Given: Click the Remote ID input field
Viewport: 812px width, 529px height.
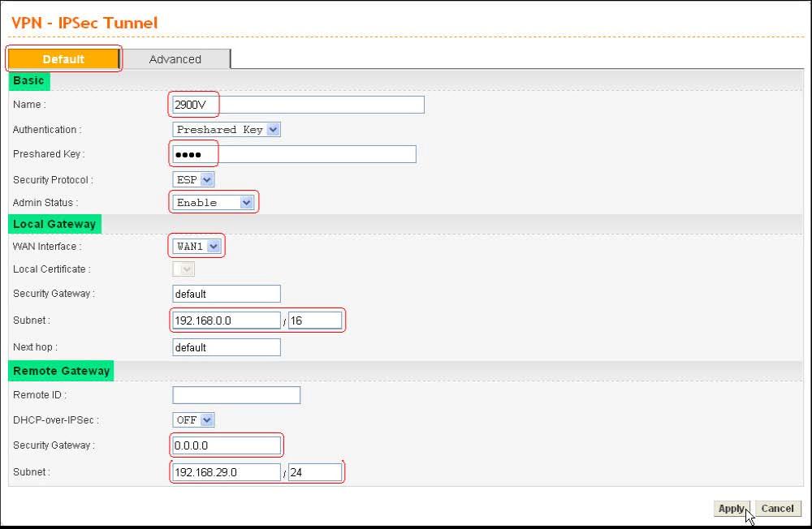Looking at the screenshot, I should tap(236, 395).
